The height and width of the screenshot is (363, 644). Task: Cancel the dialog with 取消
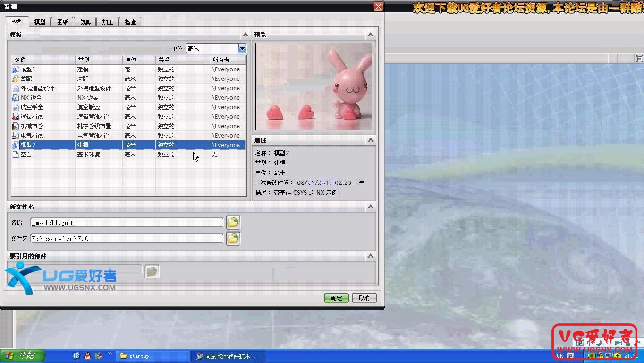[x=364, y=298]
